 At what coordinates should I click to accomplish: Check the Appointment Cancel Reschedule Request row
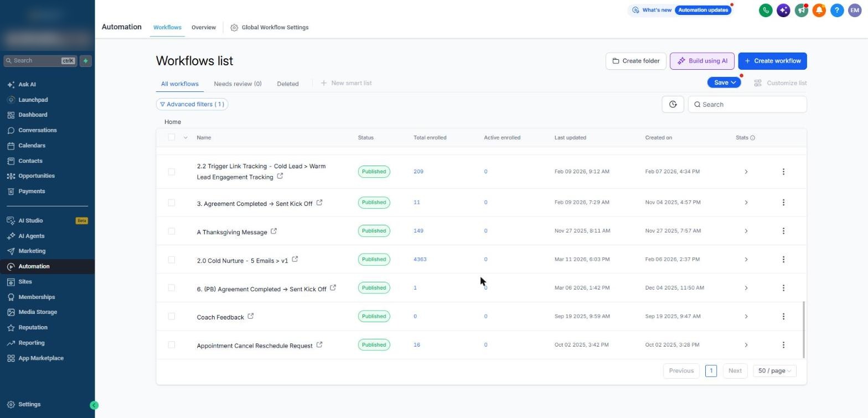[x=172, y=344]
